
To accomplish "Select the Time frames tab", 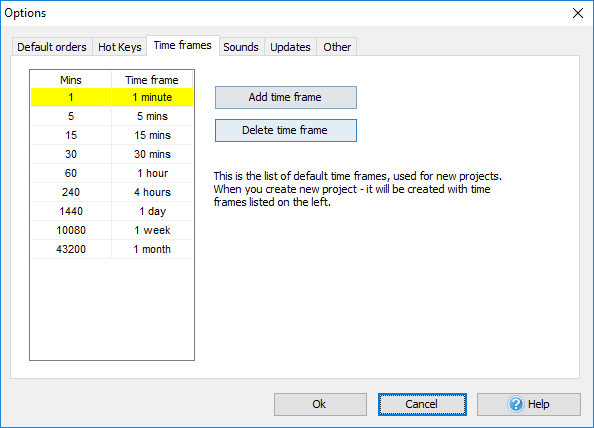I will pyautogui.click(x=183, y=45).
